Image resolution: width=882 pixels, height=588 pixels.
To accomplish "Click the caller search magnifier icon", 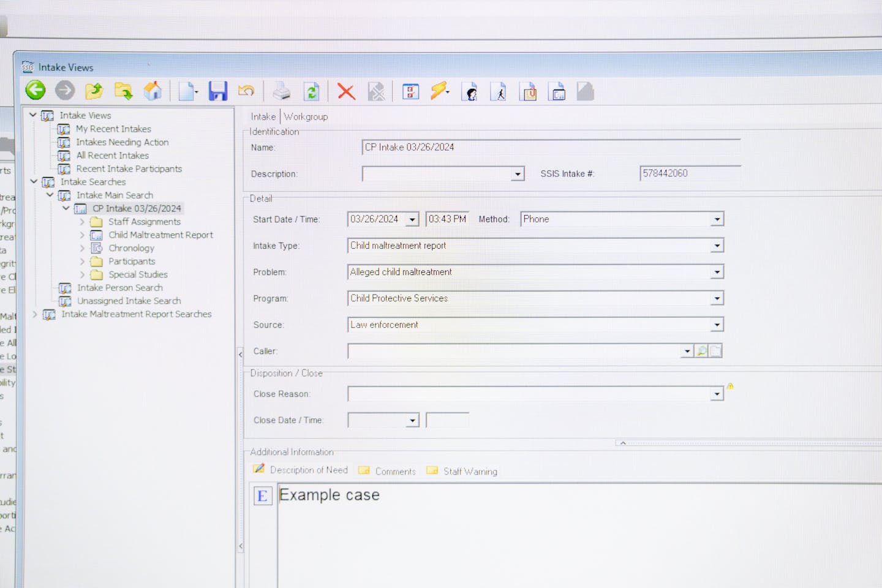I will pyautogui.click(x=702, y=351).
